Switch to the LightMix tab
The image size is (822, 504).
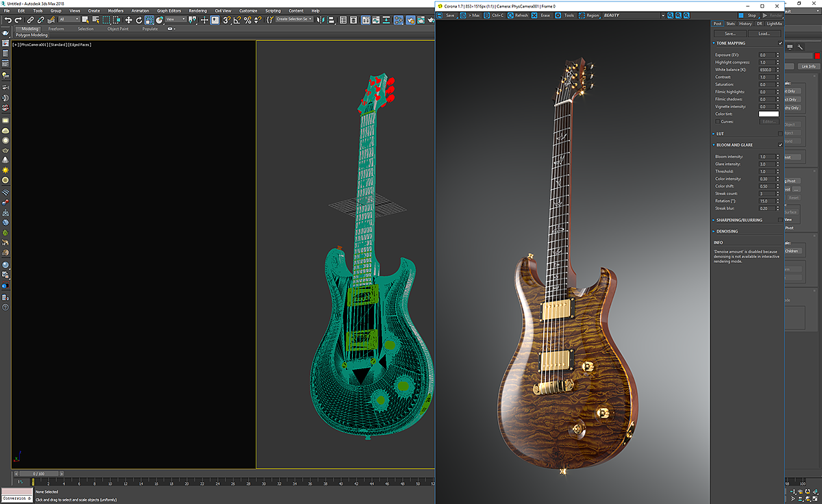point(773,24)
